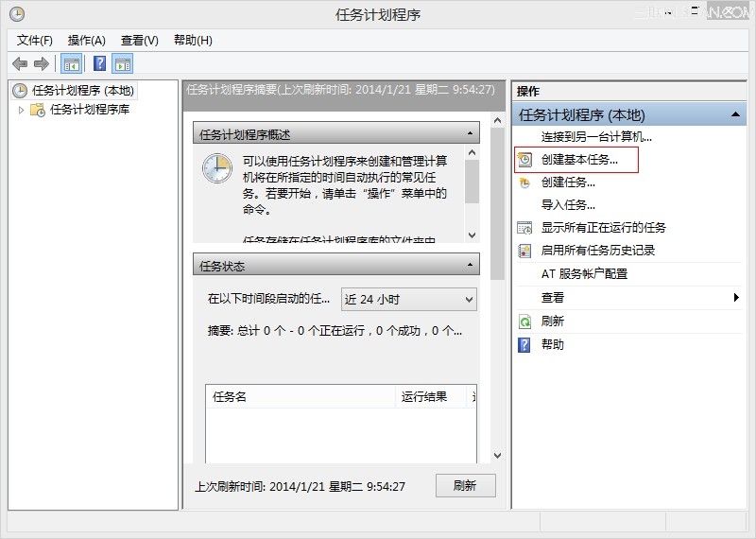
Task: Click 显示所有正在运行的任务 action
Action: tap(603, 227)
